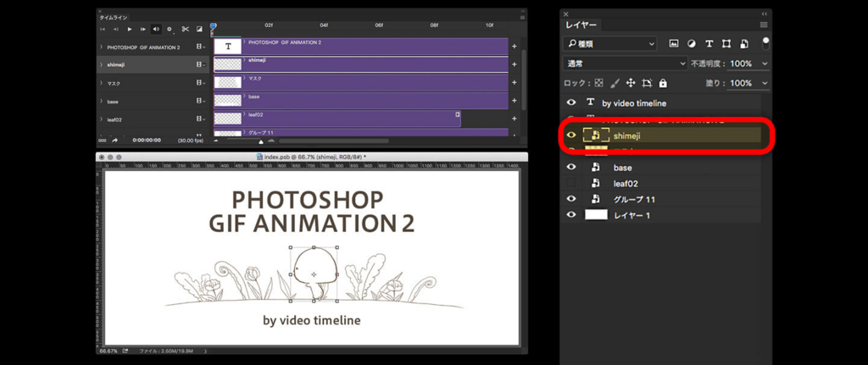Filter layers by shape layers icon

pos(726,44)
